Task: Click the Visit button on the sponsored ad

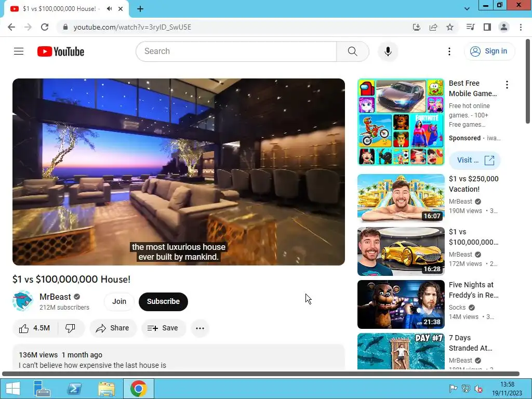Action: (x=475, y=160)
